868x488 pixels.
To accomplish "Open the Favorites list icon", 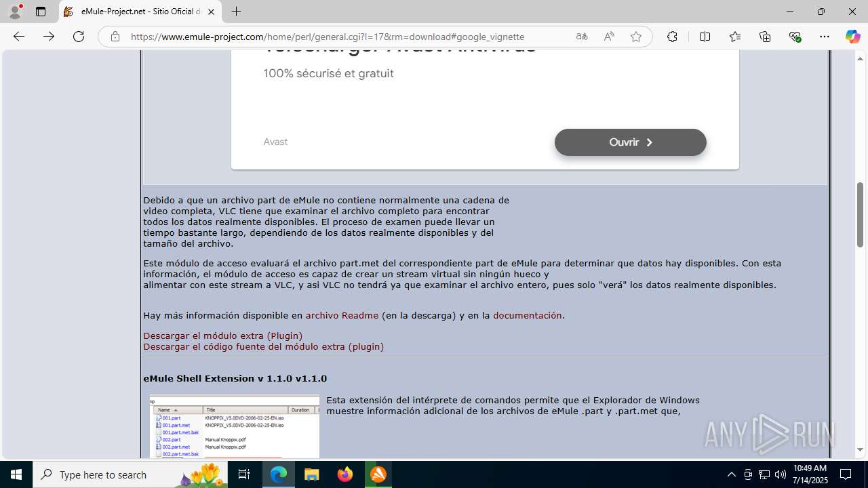I will coord(735,37).
